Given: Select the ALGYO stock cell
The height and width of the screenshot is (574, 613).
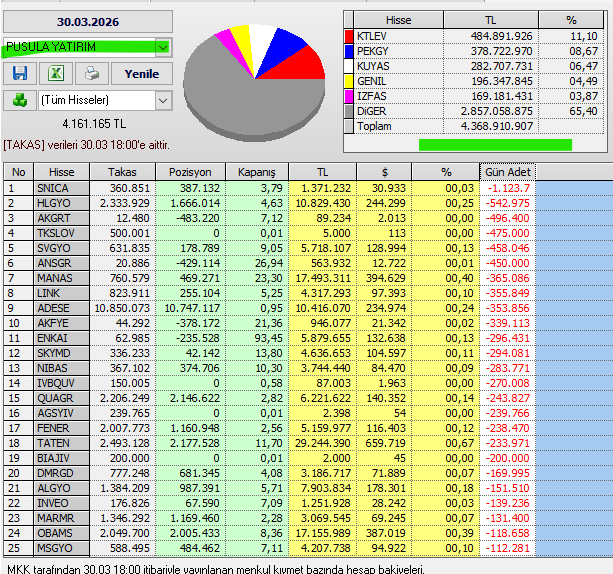Looking at the screenshot, I should click(x=62, y=488).
